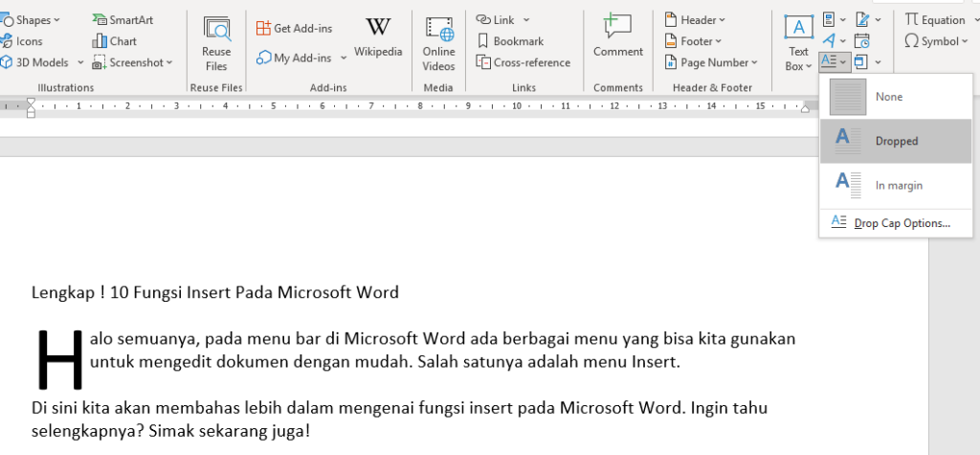The image size is (980, 455).
Task: Click the 3D Models button
Action: (x=35, y=62)
